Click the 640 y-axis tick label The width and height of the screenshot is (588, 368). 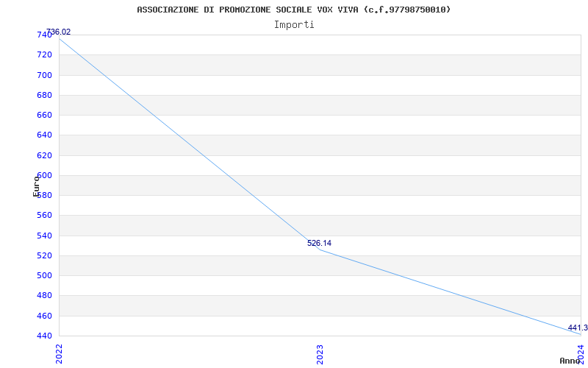(x=44, y=135)
